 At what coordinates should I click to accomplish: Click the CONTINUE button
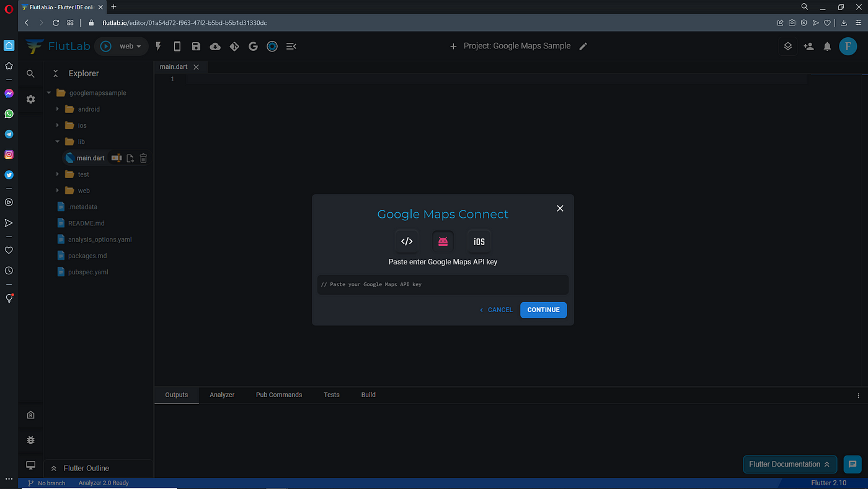[x=543, y=310]
